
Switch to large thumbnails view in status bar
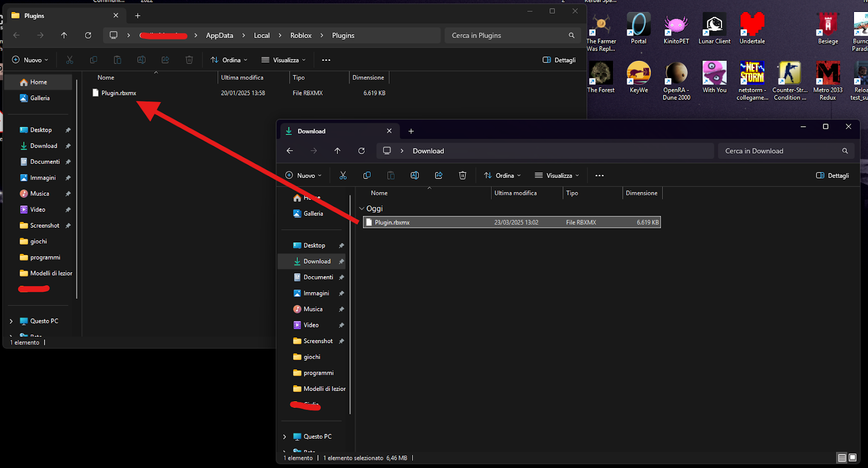pos(852,458)
